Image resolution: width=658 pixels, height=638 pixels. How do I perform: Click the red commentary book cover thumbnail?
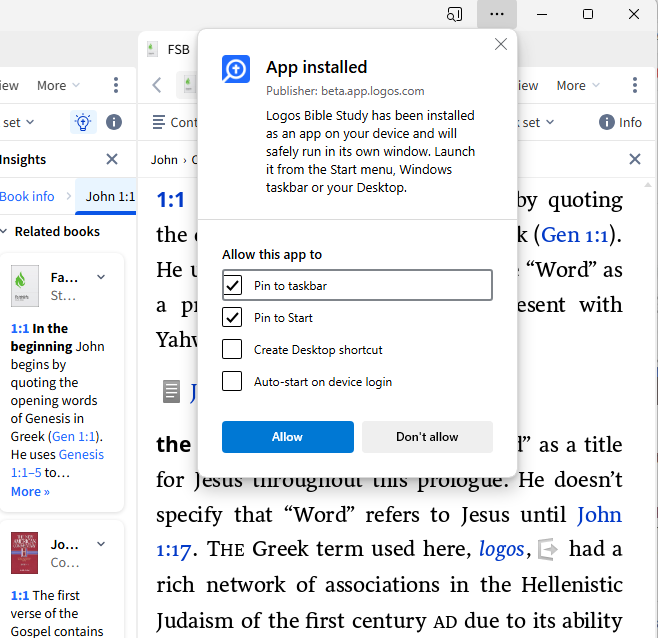click(24, 553)
